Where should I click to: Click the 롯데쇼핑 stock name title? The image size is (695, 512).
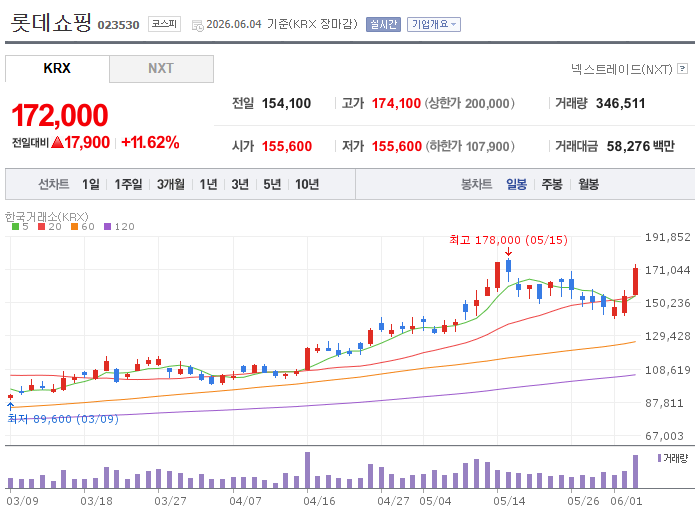pyautogui.click(x=51, y=22)
